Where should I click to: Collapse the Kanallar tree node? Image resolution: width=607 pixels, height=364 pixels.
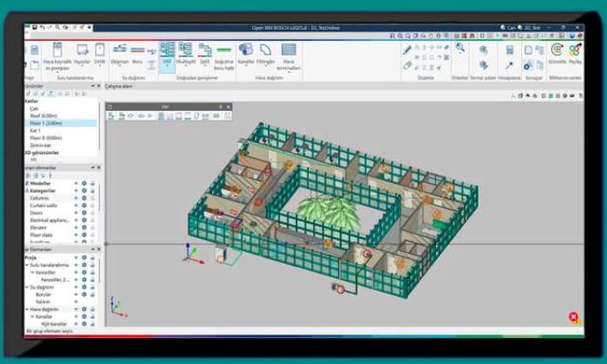[x=33, y=316]
